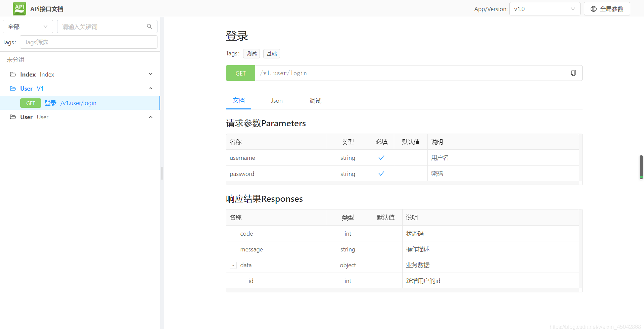Image resolution: width=644 pixels, height=333 pixels.
Task: Click the search magnifier icon
Action: point(149,27)
